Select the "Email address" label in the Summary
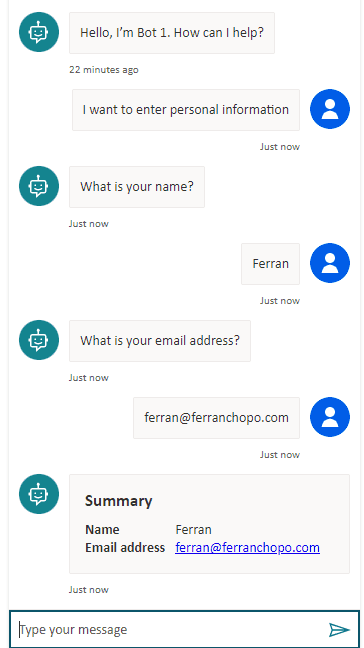 click(125, 548)
